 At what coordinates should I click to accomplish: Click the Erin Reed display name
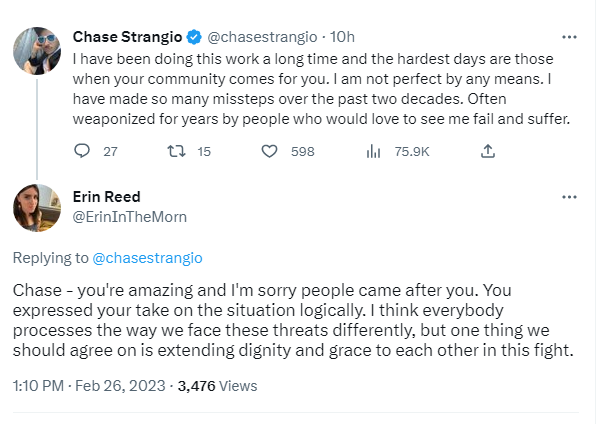click(x=107, y=196)
